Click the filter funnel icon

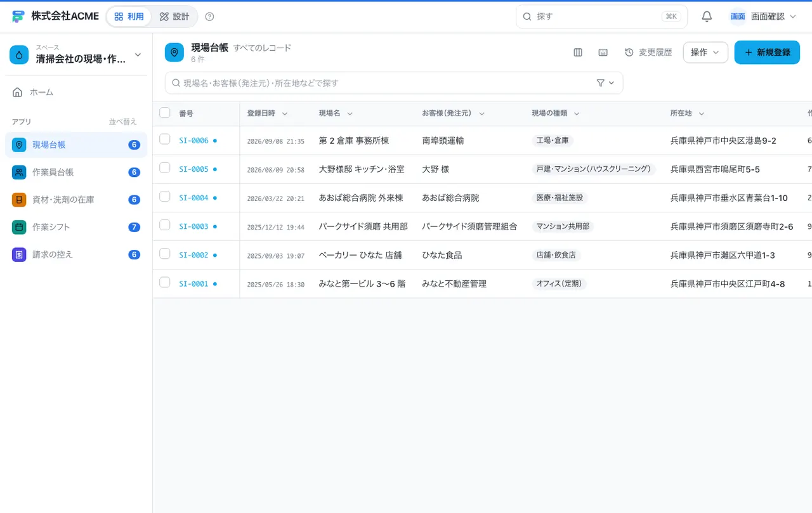[x=600, y=83]
